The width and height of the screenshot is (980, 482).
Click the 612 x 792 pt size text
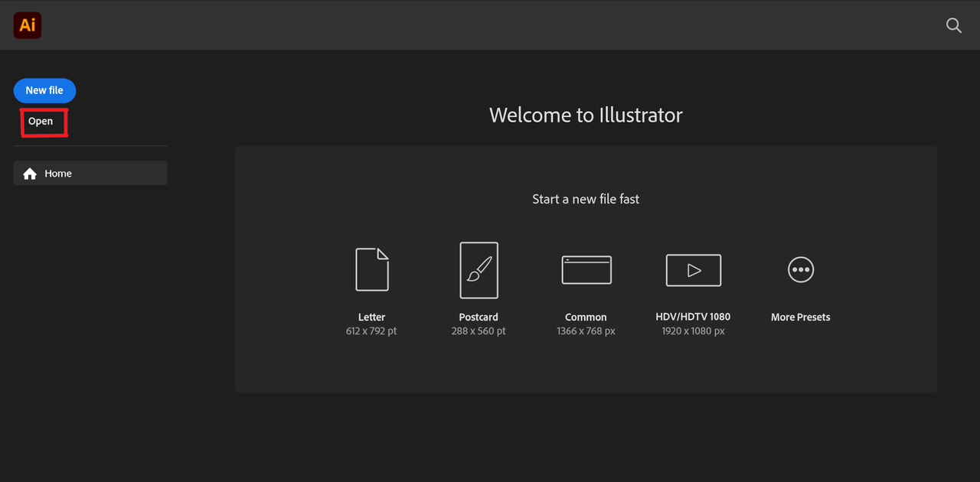(x=371, y=331)
